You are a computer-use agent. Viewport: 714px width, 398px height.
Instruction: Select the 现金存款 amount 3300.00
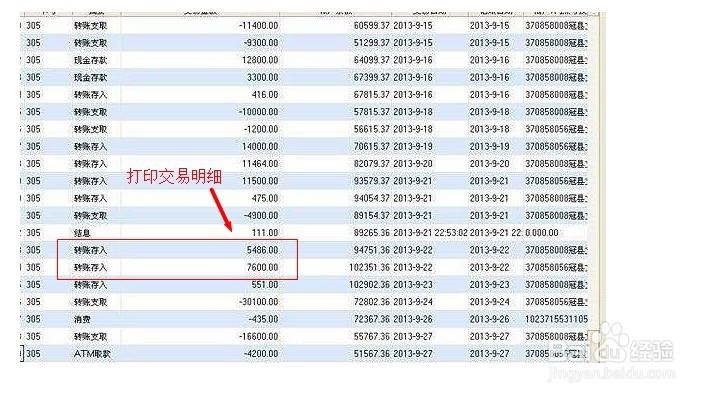tap(262, 77)
